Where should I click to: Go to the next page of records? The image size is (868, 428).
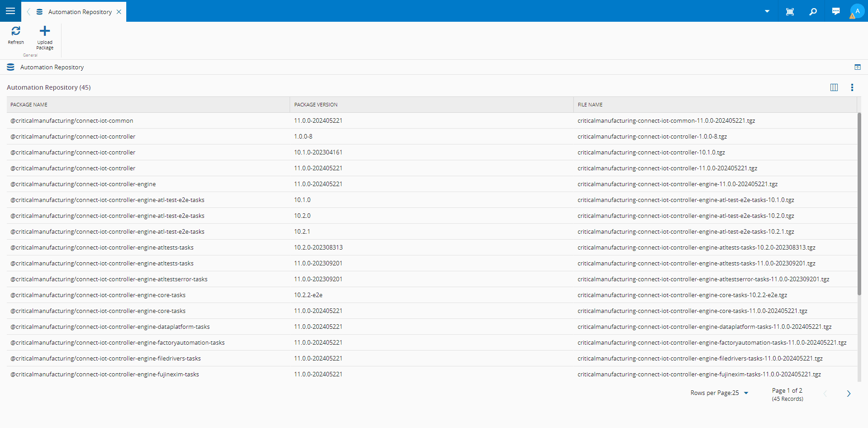849,394
